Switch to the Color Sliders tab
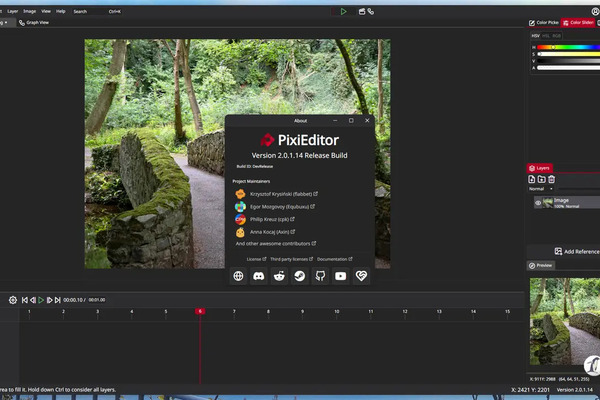The width and height of the screenshot is (600, 400). (x=579, y=23)
